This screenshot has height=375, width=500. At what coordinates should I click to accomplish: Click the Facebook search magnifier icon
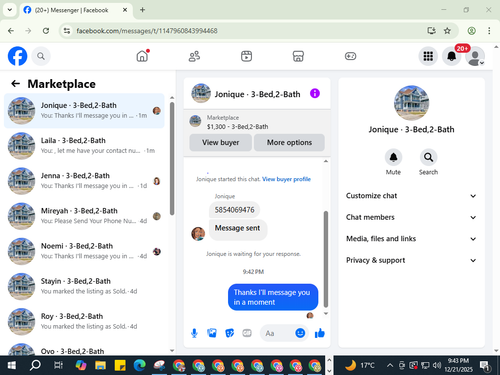coord(41,56)
